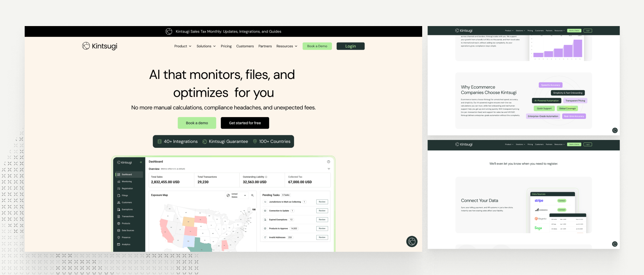The height and width of the screenshot is (275, 644).
Task: Review the Invalid Addresses task
Action: pos(322,237)
